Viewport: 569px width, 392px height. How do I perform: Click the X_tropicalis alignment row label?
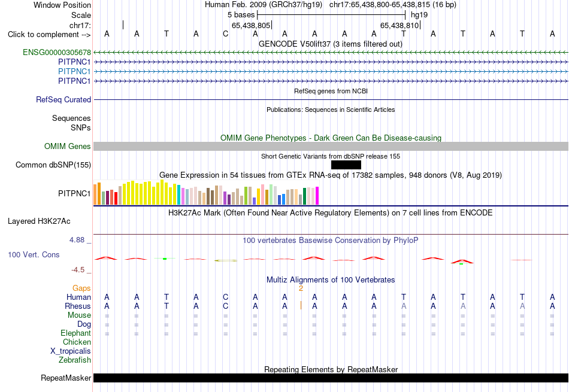[71, 351]
